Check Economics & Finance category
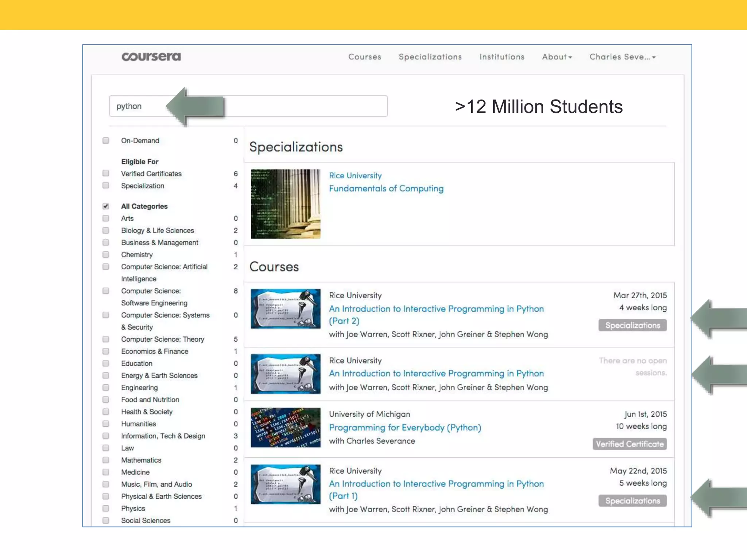This screenshot has width=747, height=560. click(106, 351)
